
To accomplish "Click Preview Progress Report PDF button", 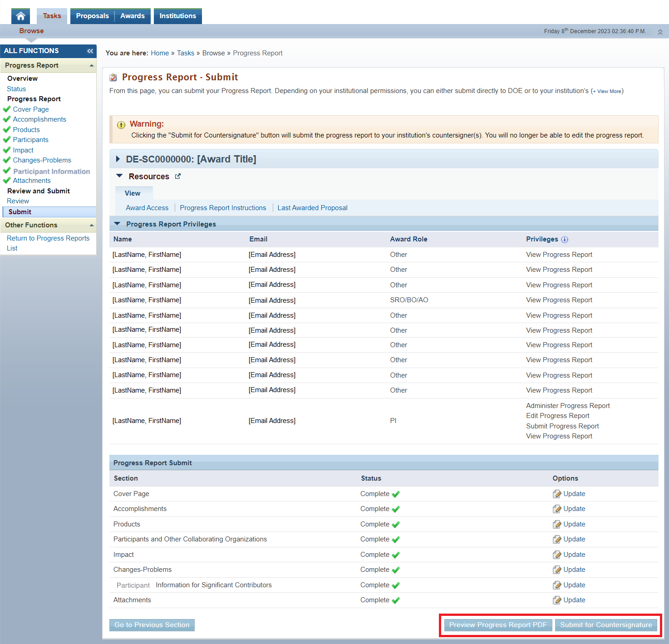I will pyautogui.click(x=498, y=625).
